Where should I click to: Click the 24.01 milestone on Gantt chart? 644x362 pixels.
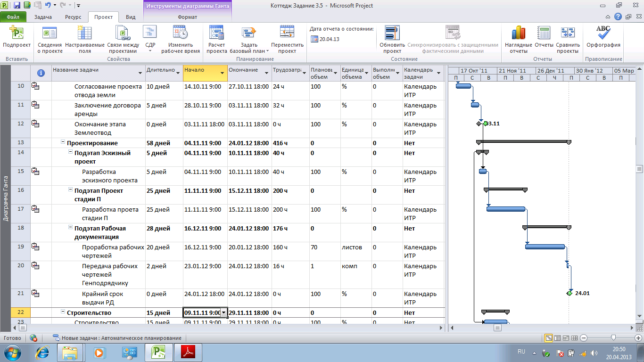coord(569,293)
